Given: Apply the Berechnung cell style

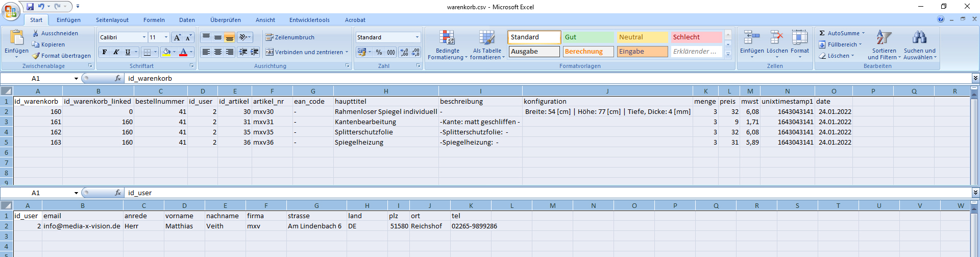Looking at the screenshot, I should 588,52.
